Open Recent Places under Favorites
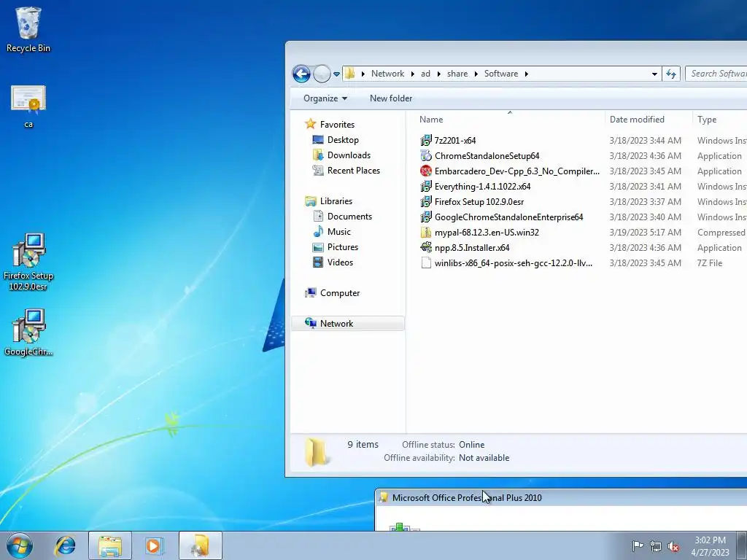This screenshot has height=560, width=747. pos(354,170)
